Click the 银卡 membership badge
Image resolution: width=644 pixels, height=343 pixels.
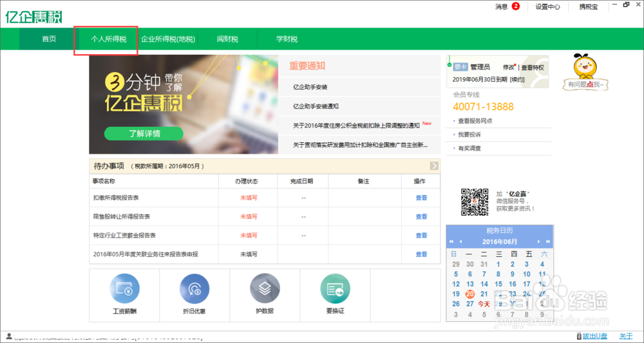[460, 67]
